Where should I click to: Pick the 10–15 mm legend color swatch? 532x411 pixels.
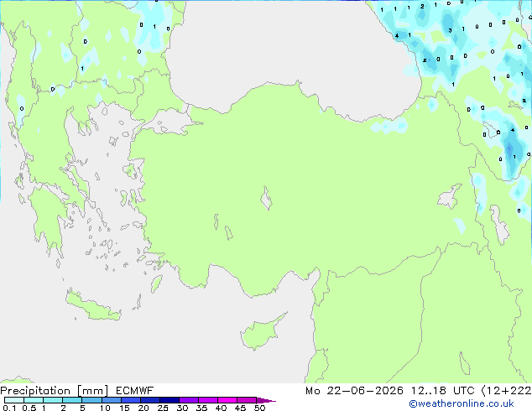(111, 400)
